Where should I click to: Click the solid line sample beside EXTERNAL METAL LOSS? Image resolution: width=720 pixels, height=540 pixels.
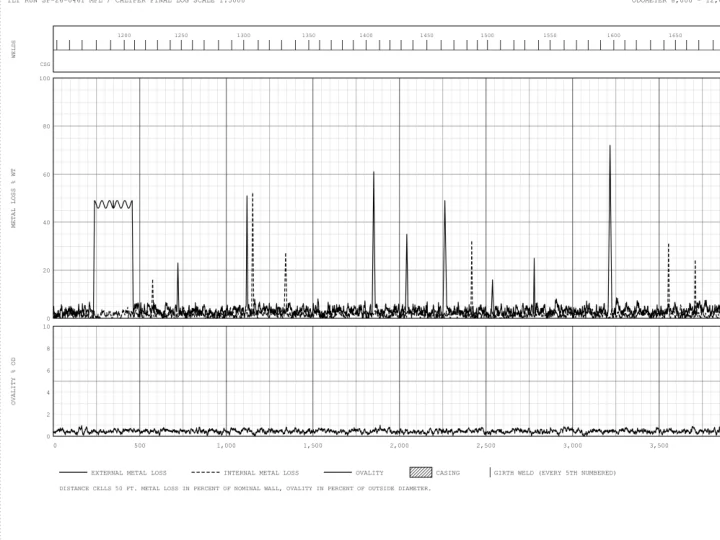tap(73, 472)
